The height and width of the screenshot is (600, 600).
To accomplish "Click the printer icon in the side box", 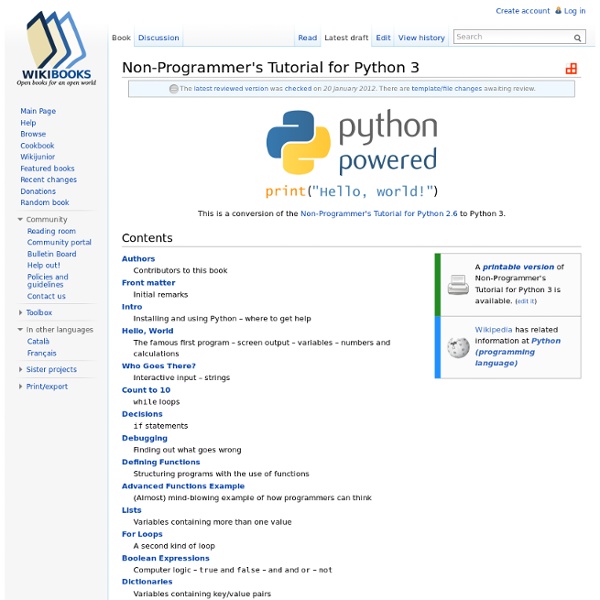I will tap(458, 285).
